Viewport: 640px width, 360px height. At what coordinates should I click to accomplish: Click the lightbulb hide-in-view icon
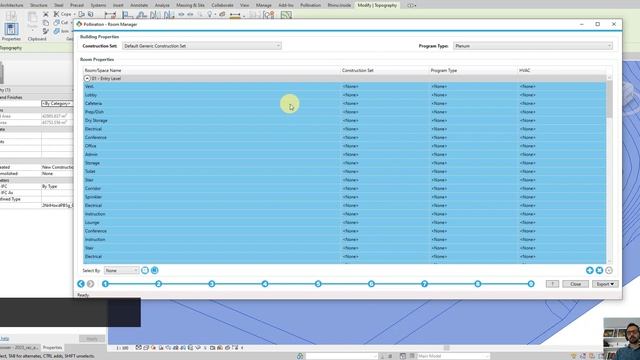210,15
